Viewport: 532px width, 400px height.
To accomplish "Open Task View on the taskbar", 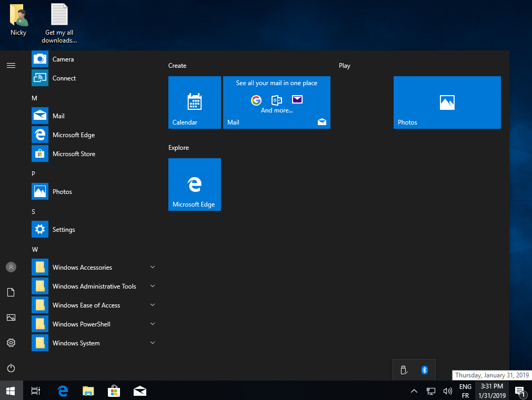I will pos(36,391).
